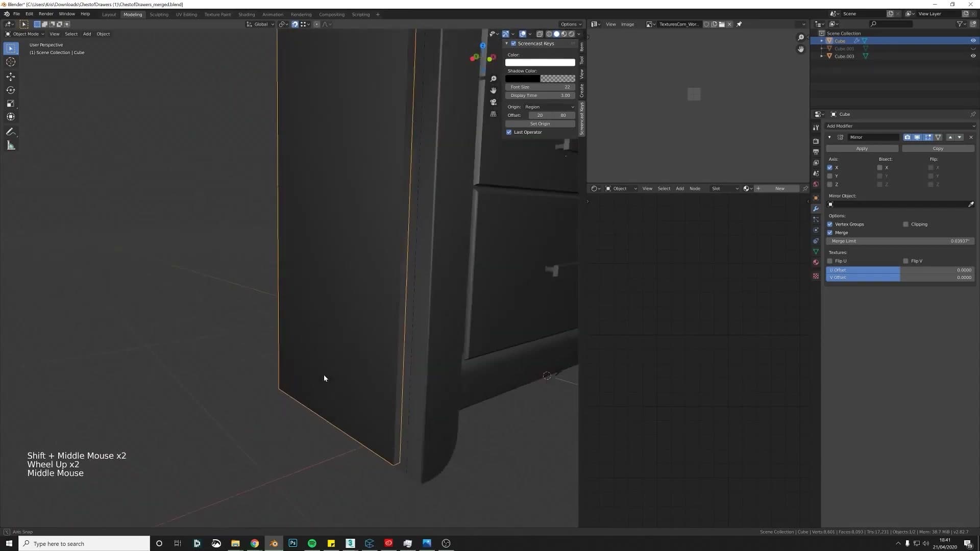This screenshot has width=980, height=551.
Task: Toggle Vertex Groups option
Action: (829, 224)
